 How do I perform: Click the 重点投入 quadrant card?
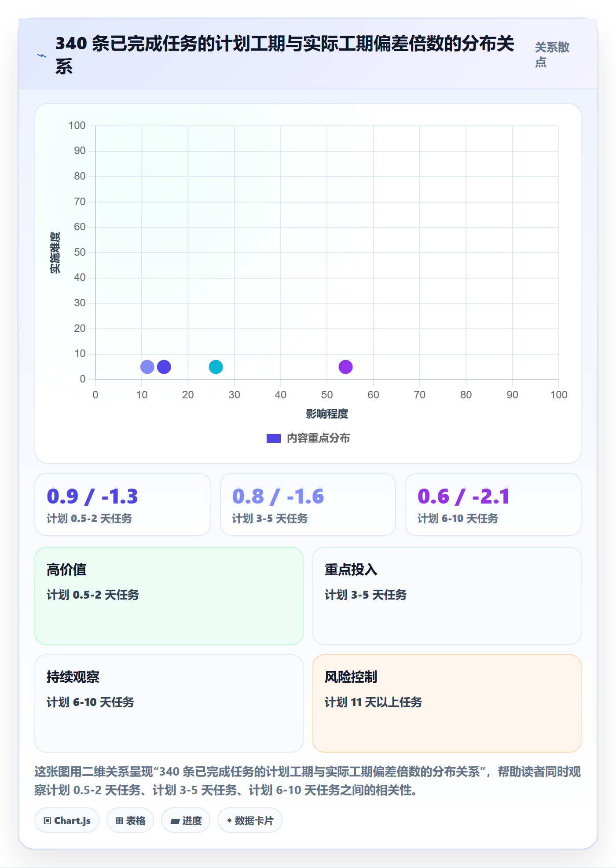[x=447, y=596]
